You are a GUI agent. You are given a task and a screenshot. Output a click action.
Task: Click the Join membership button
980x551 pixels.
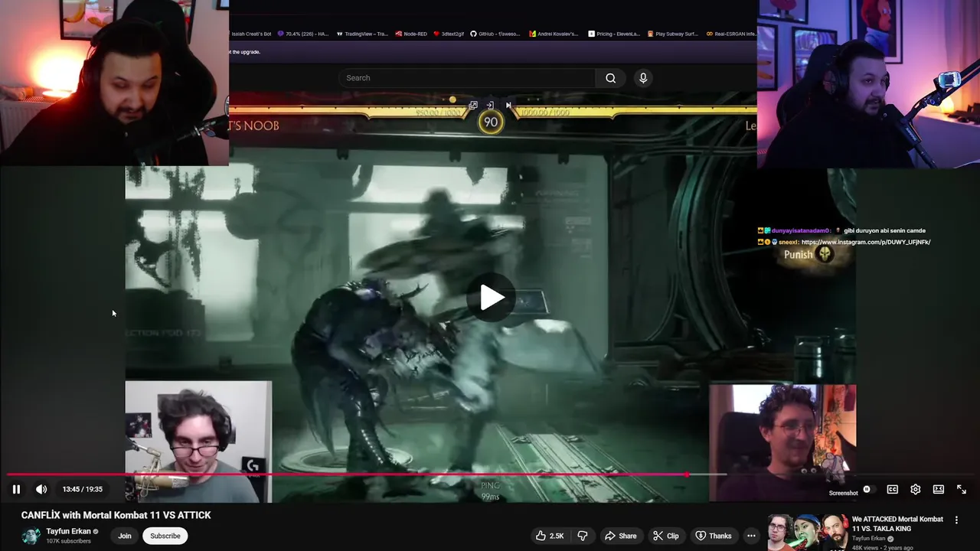[125, 536]
